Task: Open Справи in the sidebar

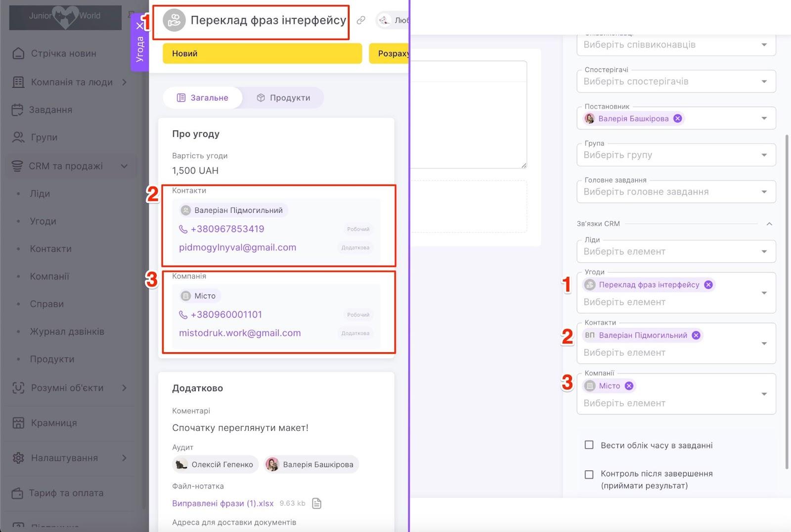Action: tap(47, 304)
